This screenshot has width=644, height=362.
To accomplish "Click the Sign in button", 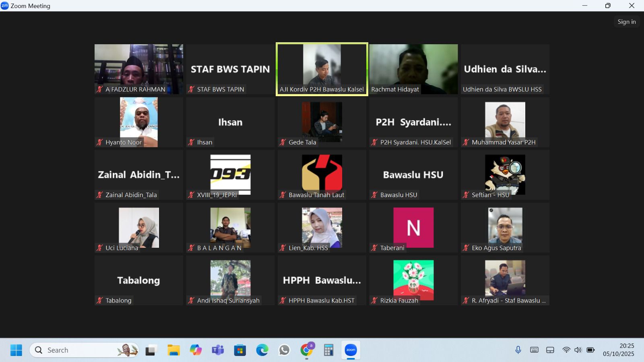I will point(627,22).
